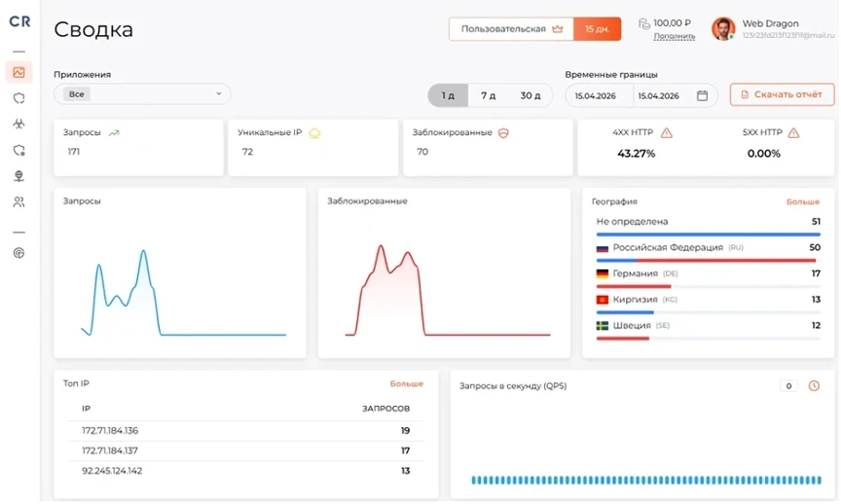This screenshot has width=841, height=504.
Task: Click the radar icon at sidebar bottom
Action: tap(18, 253)
